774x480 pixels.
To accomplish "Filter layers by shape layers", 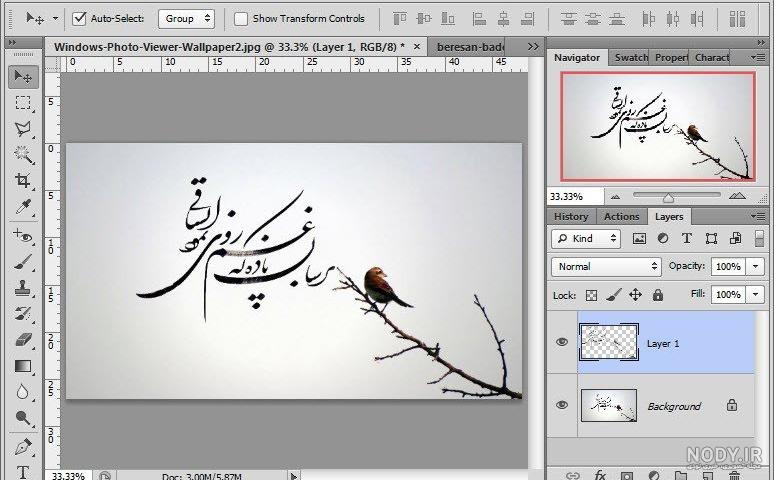I will click(x=711, y=239).
